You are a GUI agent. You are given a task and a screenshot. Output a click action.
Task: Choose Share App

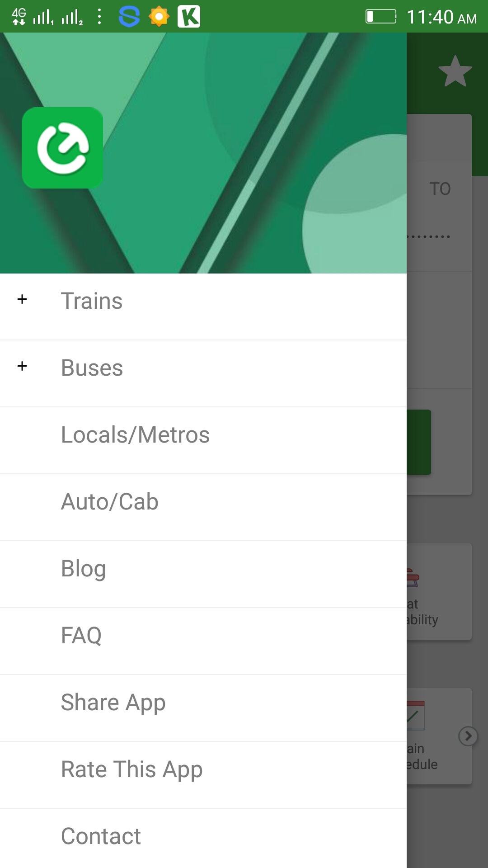(113, 703)
